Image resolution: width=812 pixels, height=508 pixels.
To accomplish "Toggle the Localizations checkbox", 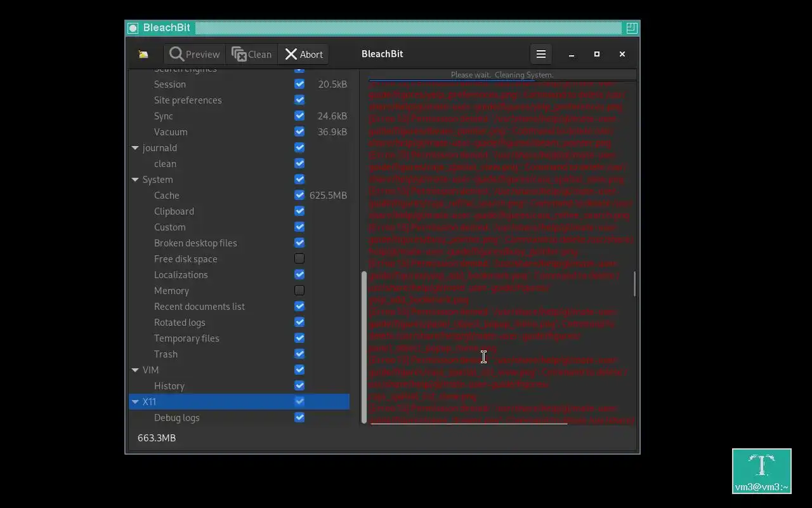I will point(299,275).
